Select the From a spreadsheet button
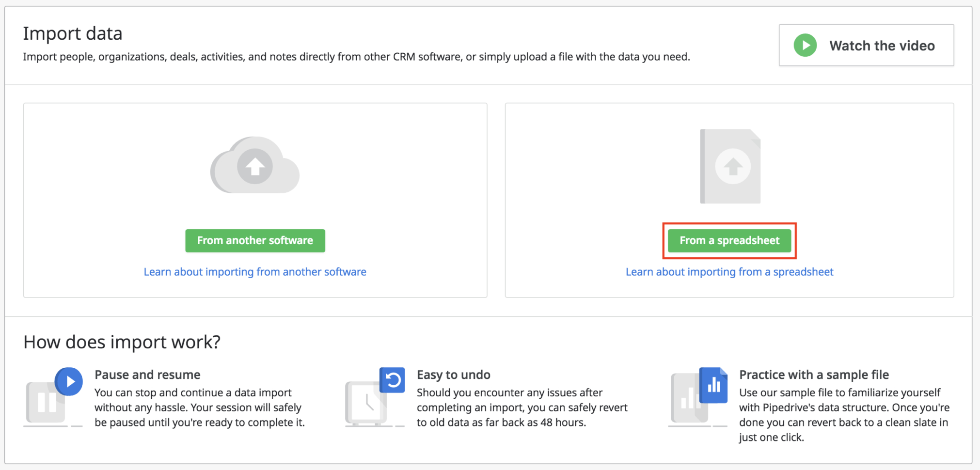This screenshot has height=470, width=980. coord(729,240)
